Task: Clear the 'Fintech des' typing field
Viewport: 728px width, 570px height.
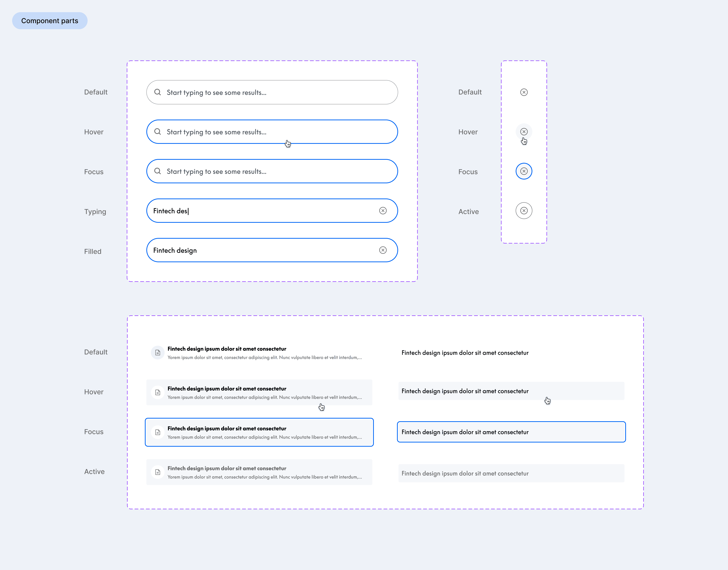Action: 383,211
